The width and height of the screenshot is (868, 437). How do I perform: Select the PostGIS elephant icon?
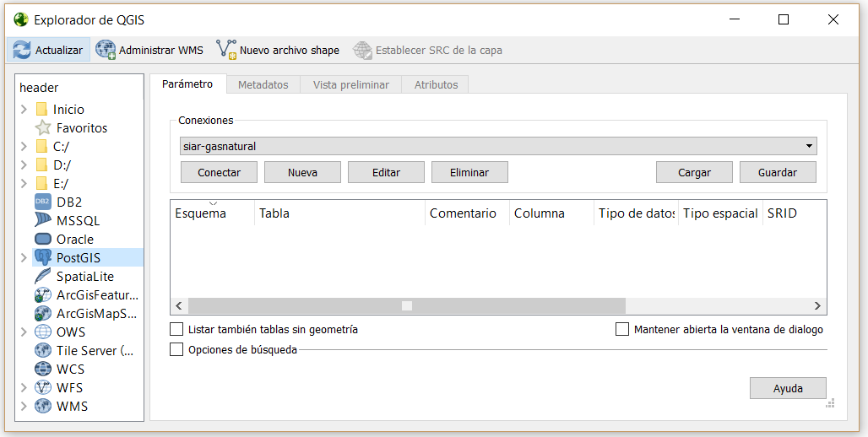[42, 257]
